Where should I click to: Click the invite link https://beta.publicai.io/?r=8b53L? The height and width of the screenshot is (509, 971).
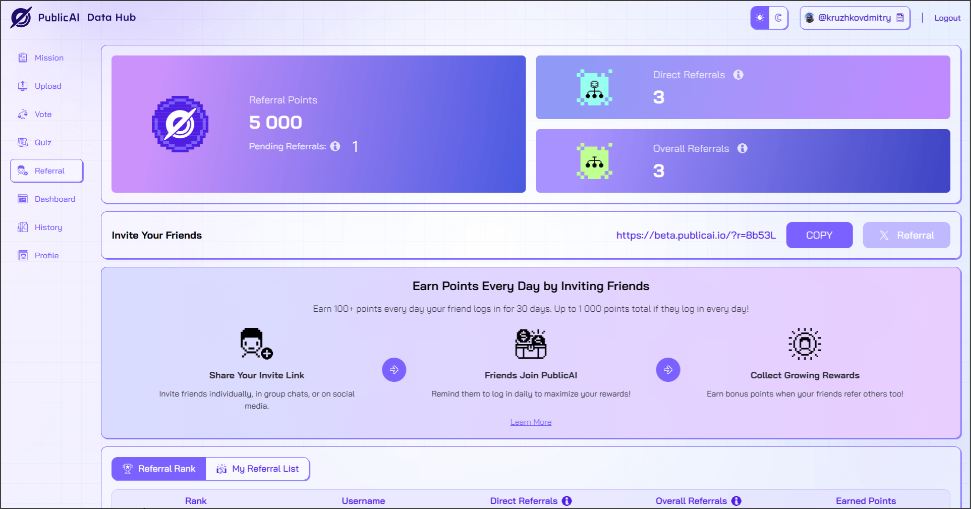pyautogui.click(x=695, y=235)
